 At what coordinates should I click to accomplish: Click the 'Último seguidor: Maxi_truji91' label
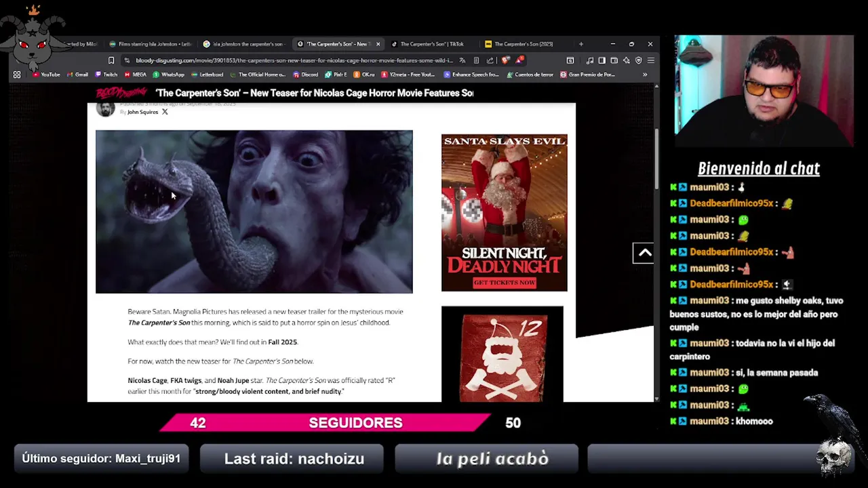101,459
